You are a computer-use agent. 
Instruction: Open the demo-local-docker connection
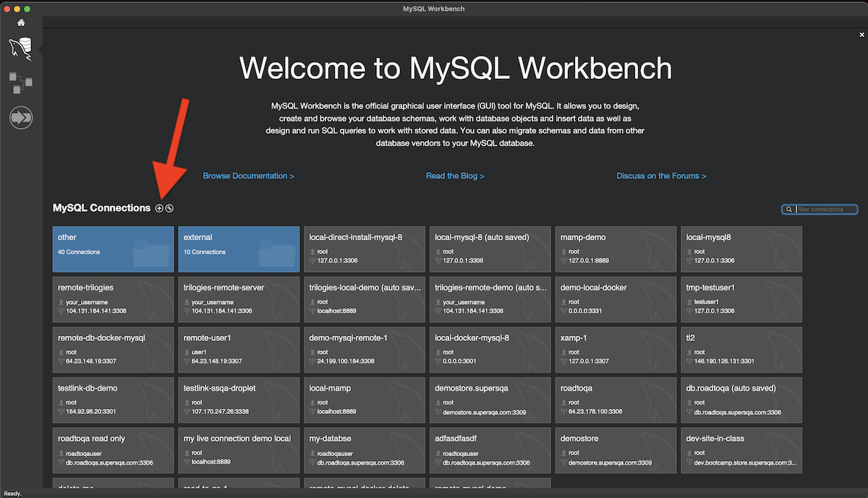tap(616, 298)
